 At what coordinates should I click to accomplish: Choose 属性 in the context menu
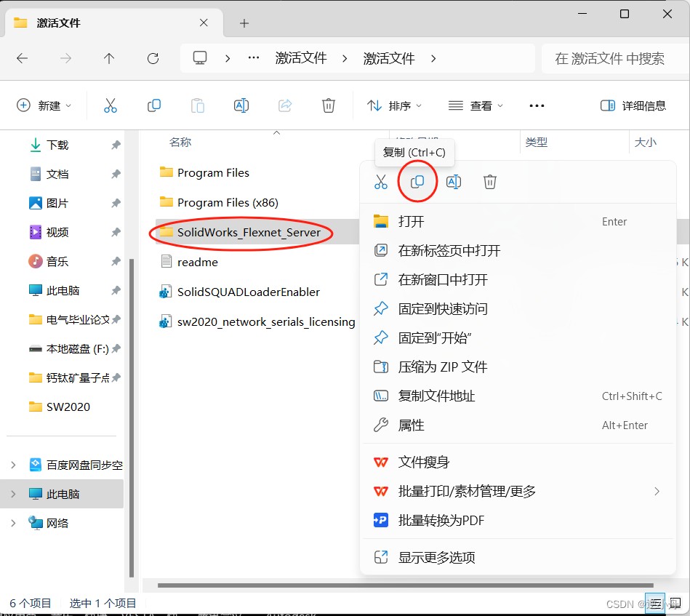(x=518, y=425)
